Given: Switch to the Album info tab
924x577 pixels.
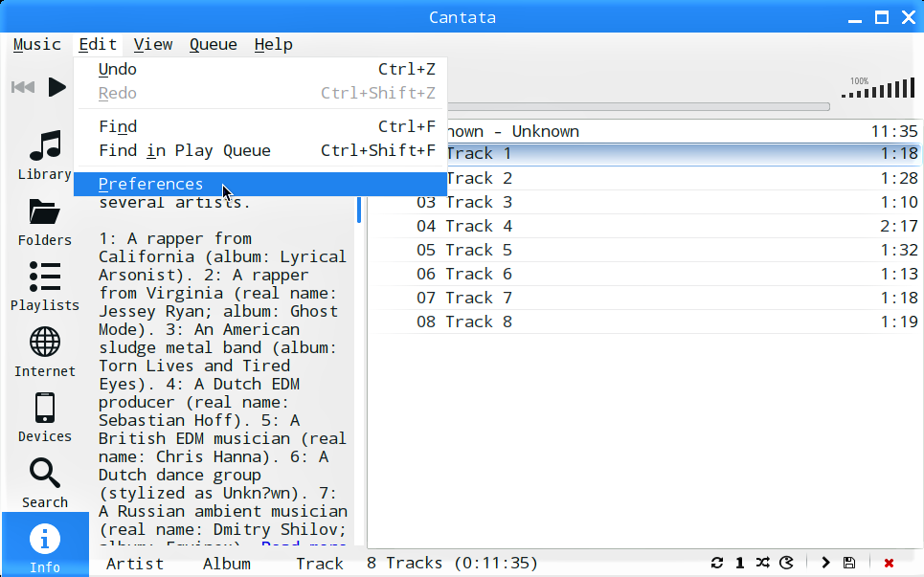Looking at the screenshot, I should coord(227,564).
